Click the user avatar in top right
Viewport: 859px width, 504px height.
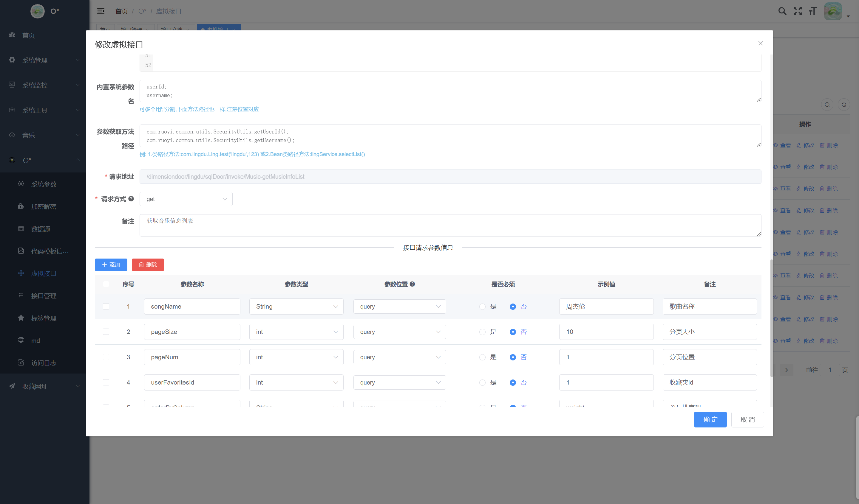[x=833, y=11]
